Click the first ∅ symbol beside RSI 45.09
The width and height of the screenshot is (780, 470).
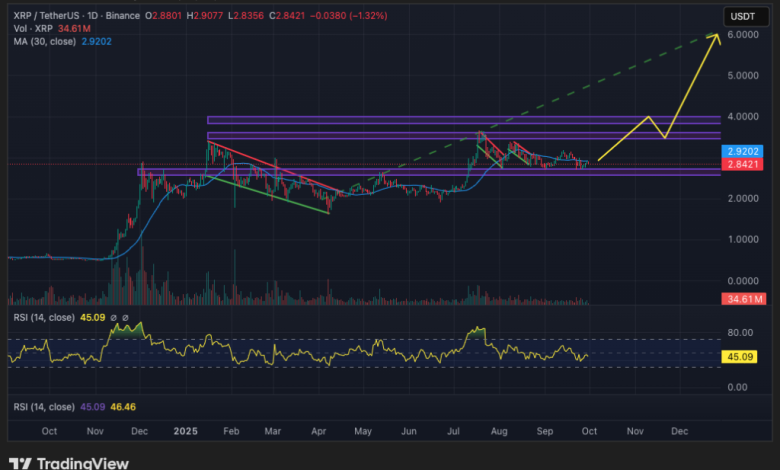coord(115,320)
